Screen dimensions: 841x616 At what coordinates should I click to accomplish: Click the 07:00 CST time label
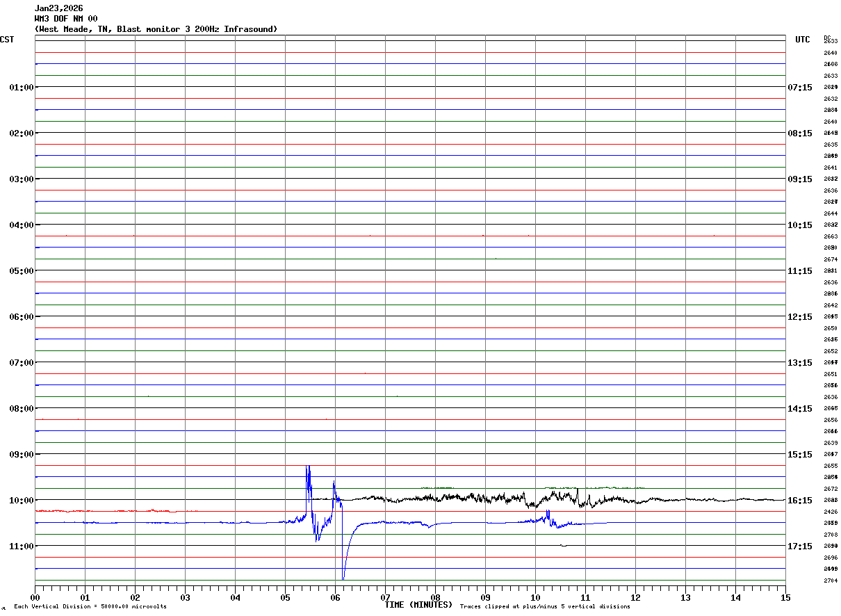[x=22, y=362]
